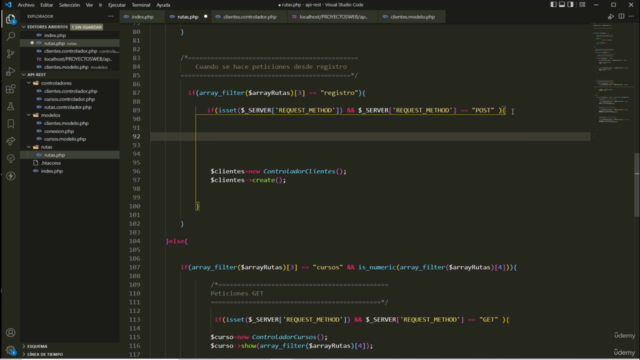Viewport: 640px width, 360px height.
Task: Open the Archivo menu
Action: [x=26, y=5]
